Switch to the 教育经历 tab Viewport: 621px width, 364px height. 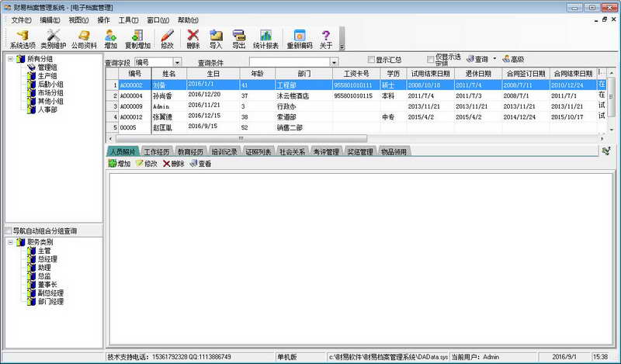tap(190, 151)
